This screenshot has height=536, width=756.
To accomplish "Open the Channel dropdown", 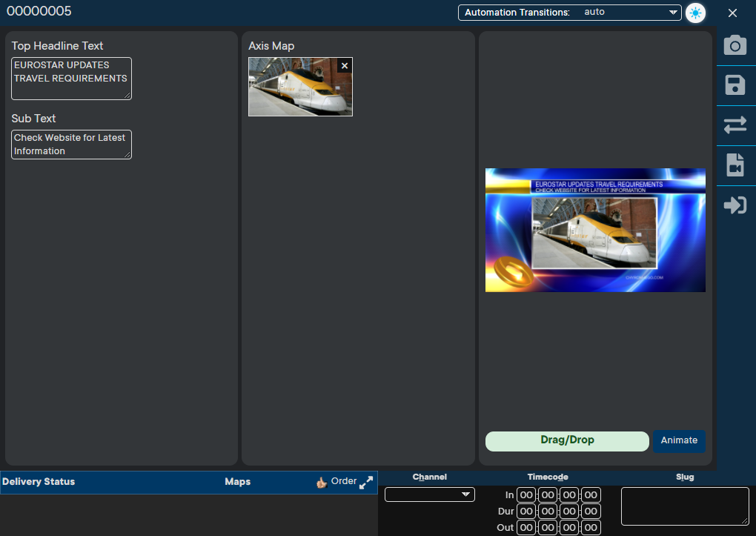I will pos(430,494).
